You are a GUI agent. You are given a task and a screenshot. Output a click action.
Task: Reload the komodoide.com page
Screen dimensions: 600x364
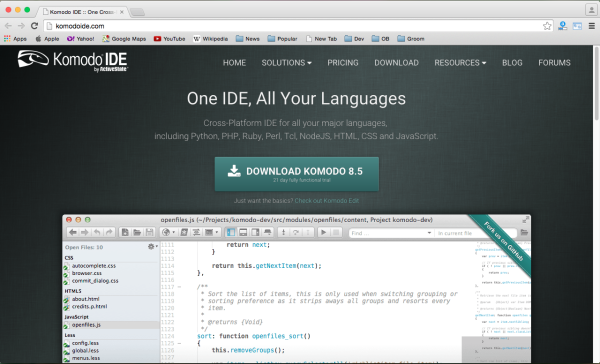point(34,26)
